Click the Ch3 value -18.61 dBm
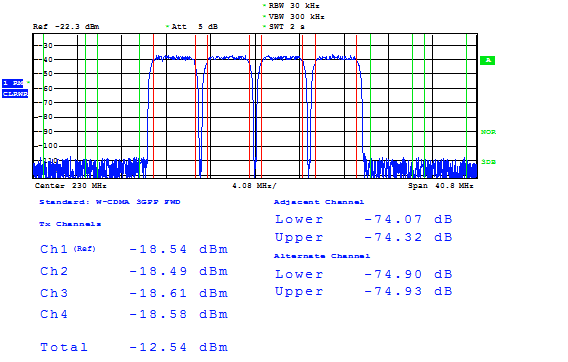568x362 pixels. click(x=179, y=293)
